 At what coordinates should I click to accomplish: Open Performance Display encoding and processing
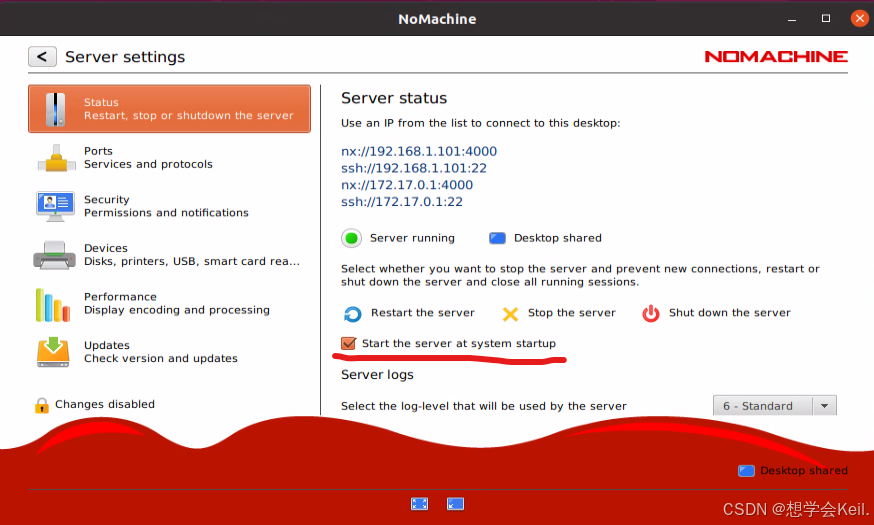coord(169,303)
